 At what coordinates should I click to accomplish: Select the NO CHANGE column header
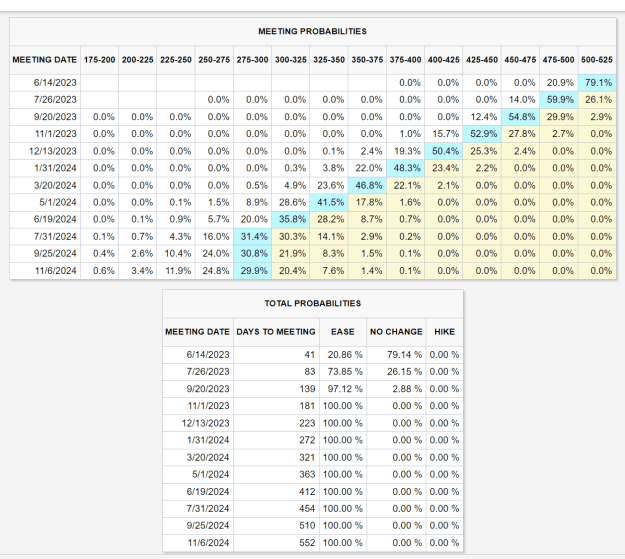[396, 332]
